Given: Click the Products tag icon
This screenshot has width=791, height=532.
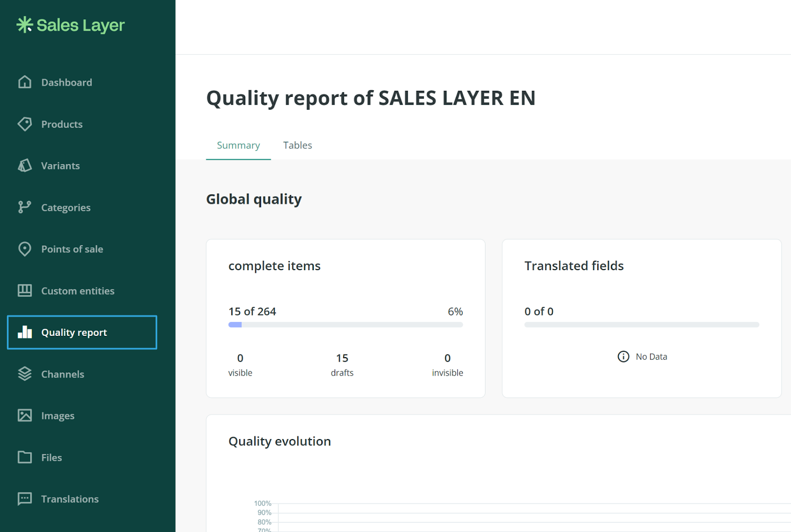Looking at the screenshot, I should pyautogui.click(x=25, y=124).
